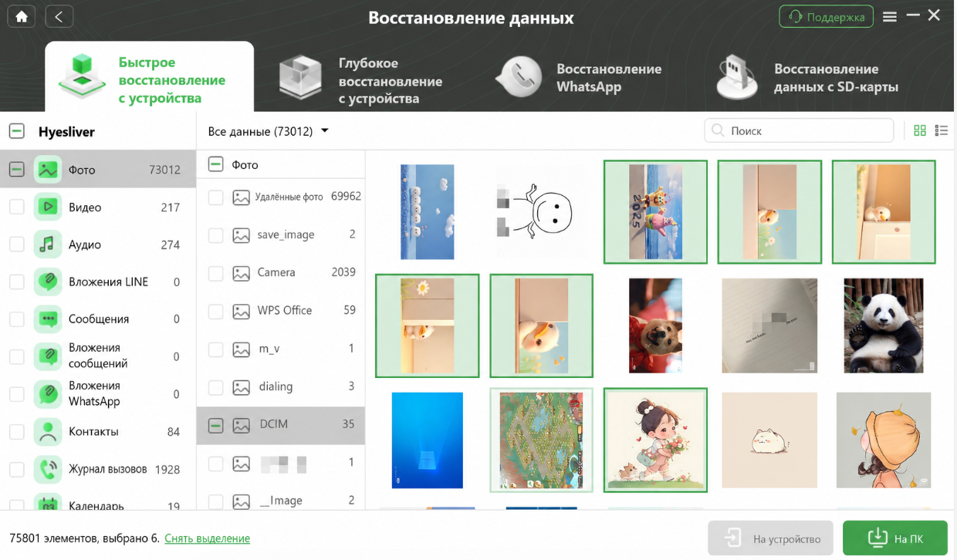Toggle the DCIM folder checkbox
The height and width of the screenshot is (560, 957).
tap(216, 425)
